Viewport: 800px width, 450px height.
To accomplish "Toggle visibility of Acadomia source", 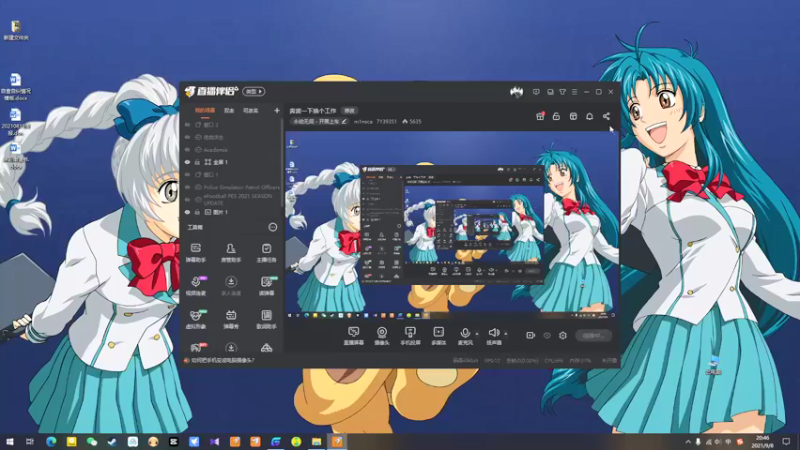I will [x=187, y=150].
